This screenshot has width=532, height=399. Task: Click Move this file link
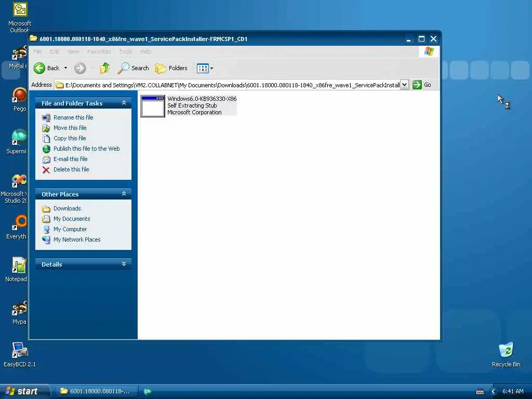point(70,128)
